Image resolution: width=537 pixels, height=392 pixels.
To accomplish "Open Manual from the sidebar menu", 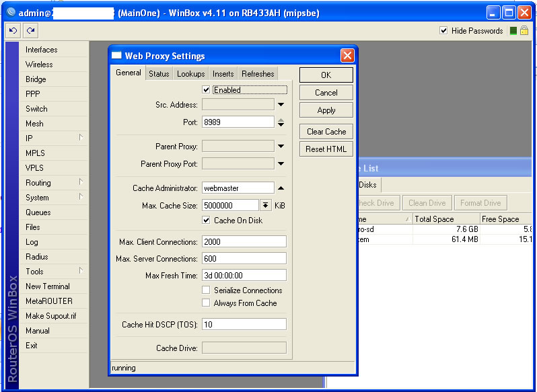I will [54, 330].
